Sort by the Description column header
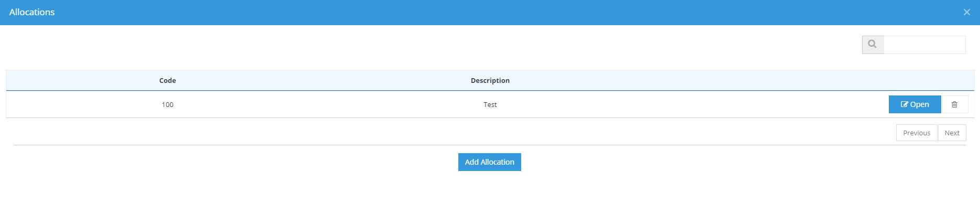980x203 pixels. (490, 80)
